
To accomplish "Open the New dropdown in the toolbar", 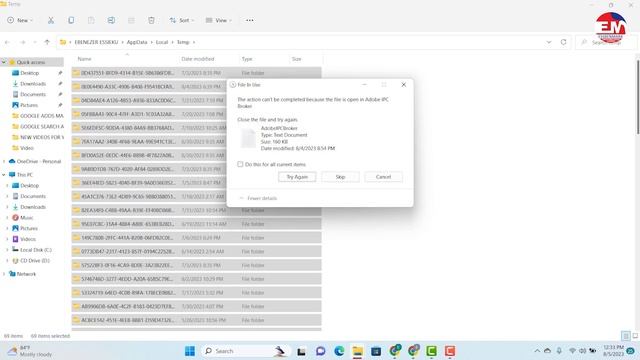I will [20, 20].
